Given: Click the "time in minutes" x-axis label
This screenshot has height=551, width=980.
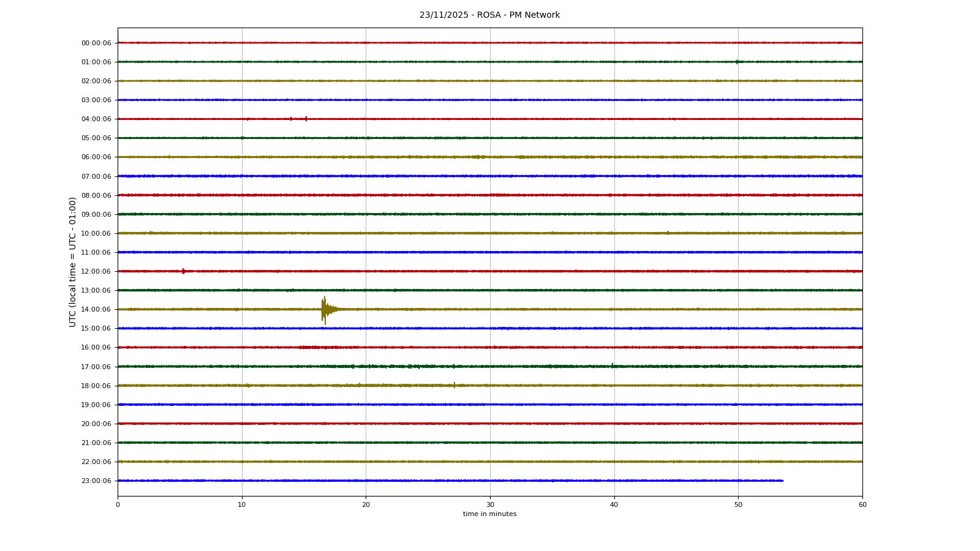Looking at the screenshot, I should [489, 514].
